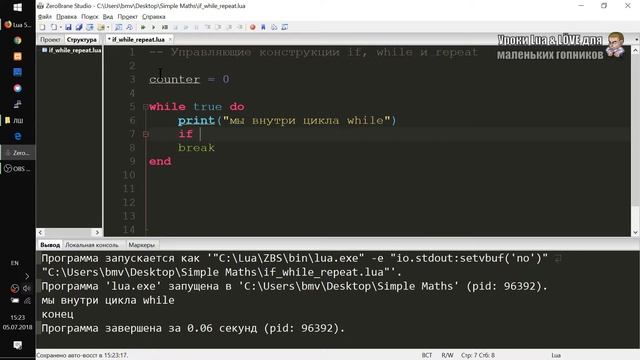Switch to the Локальная консоль tab
This screenshot has width=640, height=360.
(x=92, y=245)
